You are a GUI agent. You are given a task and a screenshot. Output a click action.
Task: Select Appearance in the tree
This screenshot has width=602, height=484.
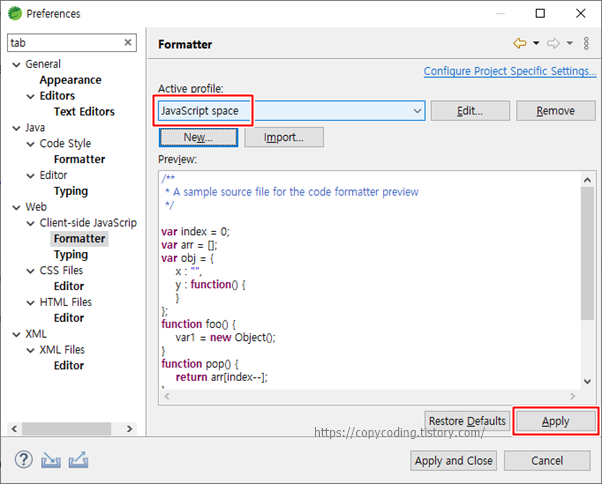click(71, 80)
